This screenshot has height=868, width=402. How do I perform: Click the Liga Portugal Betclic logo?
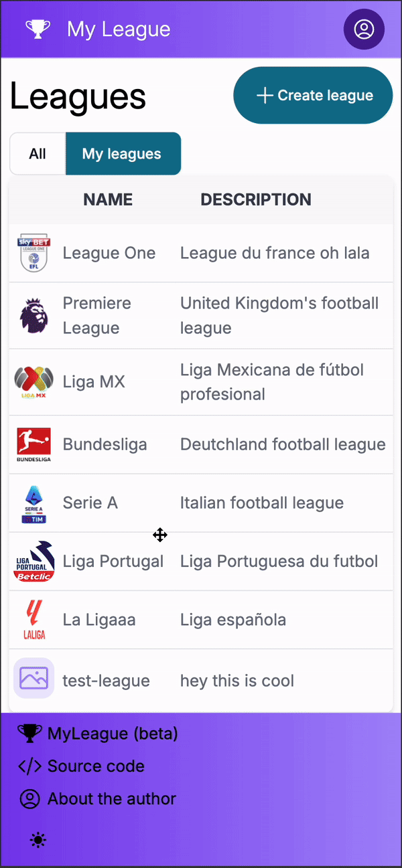click(x=33, y=561)
